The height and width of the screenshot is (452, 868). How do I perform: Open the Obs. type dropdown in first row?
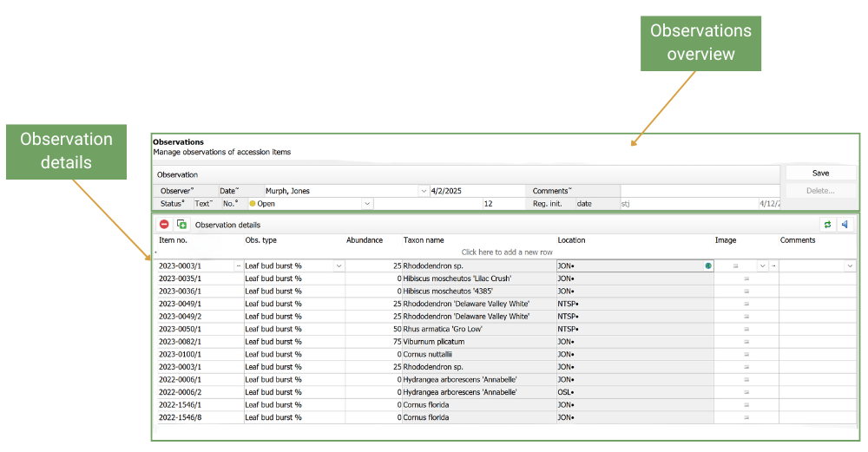339,266
